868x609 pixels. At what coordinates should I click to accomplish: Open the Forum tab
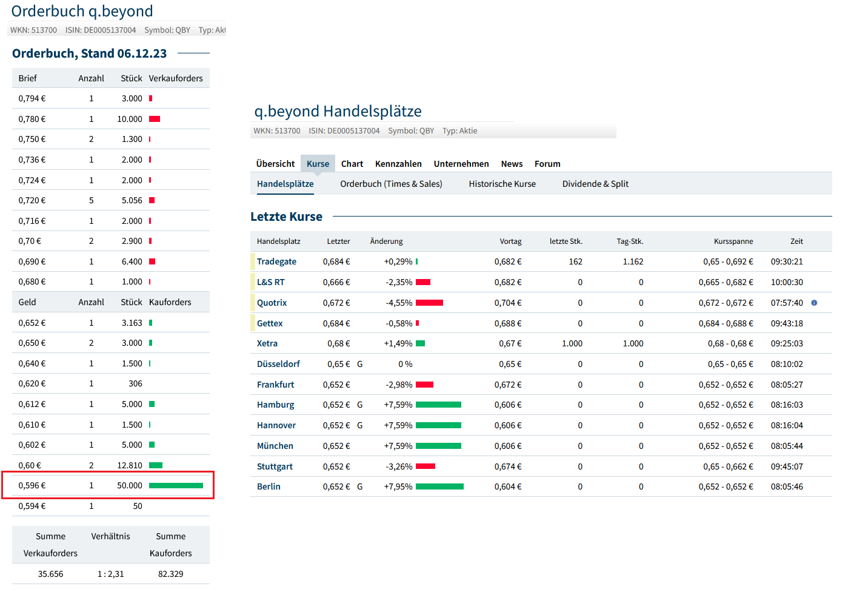pos(547,164)
